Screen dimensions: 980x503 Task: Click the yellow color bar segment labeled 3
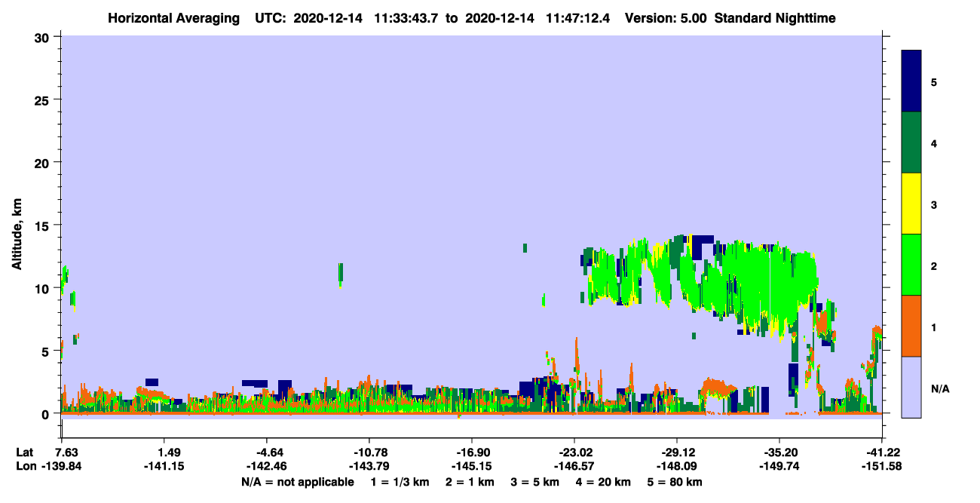(x=911, y=204)
